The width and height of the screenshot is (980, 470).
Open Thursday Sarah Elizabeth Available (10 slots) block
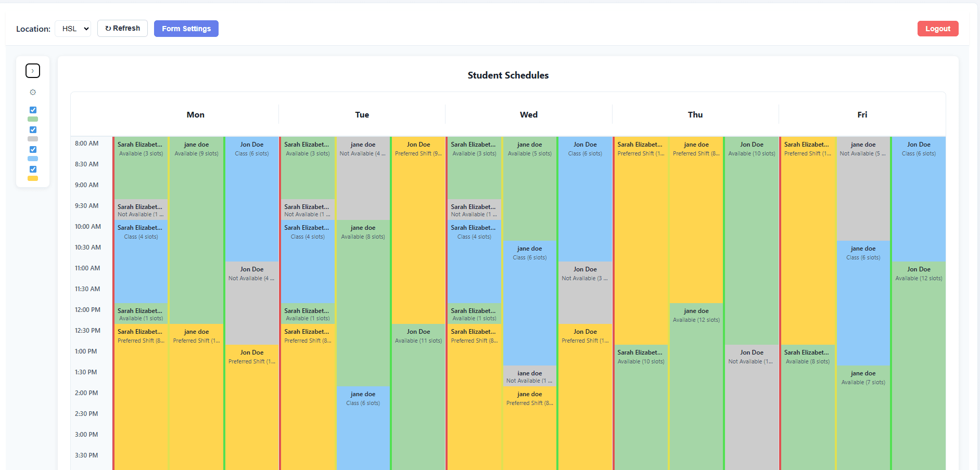click(641, 408)
